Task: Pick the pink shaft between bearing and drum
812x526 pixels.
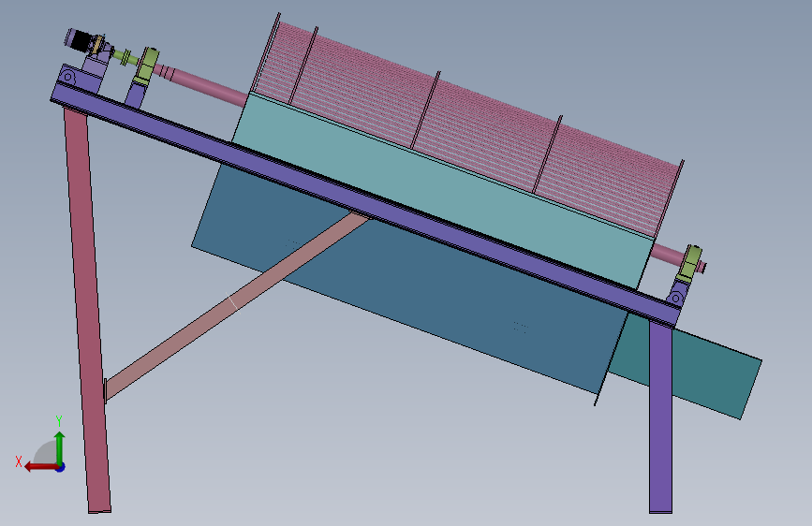Action: click(x=206, y=85)
